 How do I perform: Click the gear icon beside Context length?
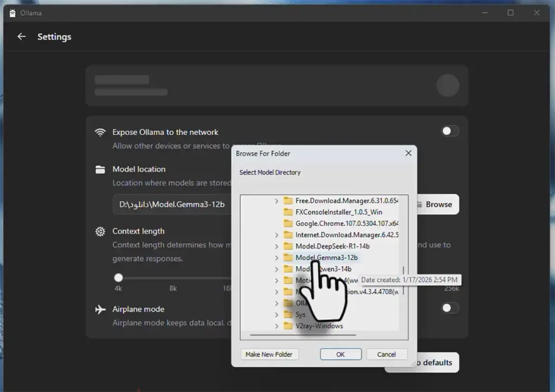[100, 231]
